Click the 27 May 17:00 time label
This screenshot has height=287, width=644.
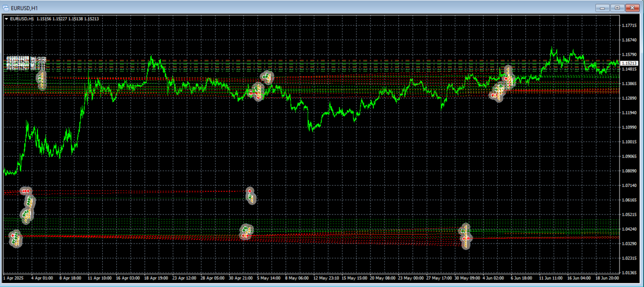pyautogui.click(x=439, y=277)
